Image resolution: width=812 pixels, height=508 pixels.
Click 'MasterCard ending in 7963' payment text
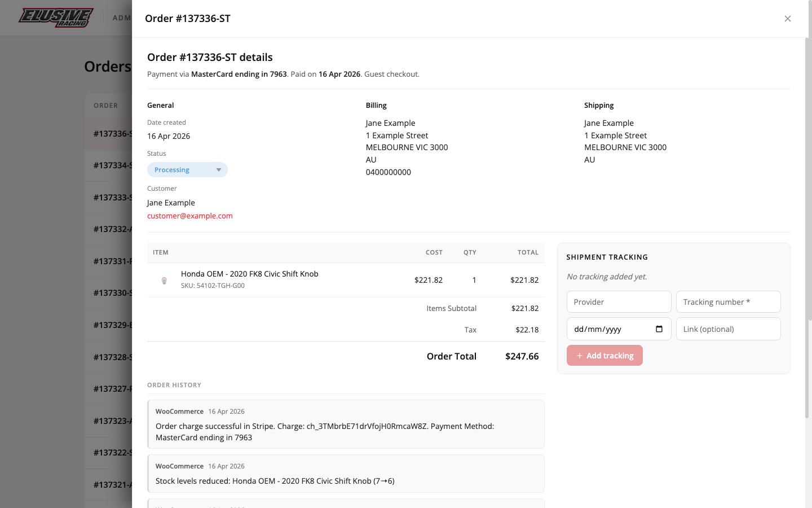[x=239, y=74]
